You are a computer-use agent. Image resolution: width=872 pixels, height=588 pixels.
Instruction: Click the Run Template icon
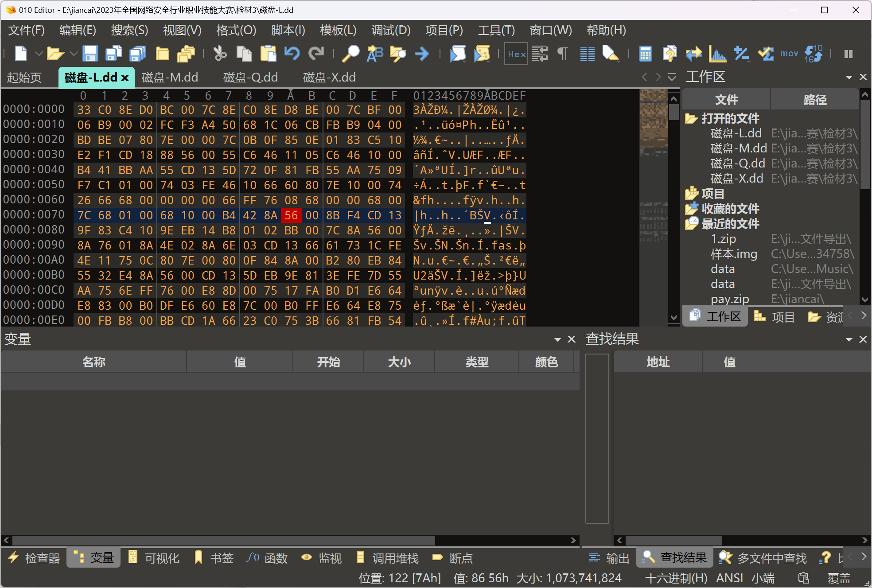482,54
